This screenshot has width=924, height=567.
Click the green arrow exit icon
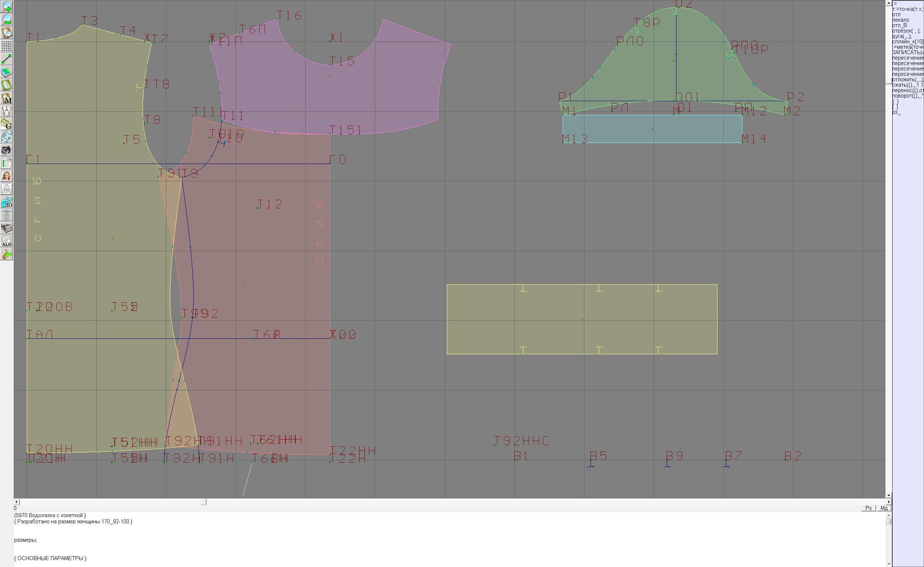tap(6, 254)
